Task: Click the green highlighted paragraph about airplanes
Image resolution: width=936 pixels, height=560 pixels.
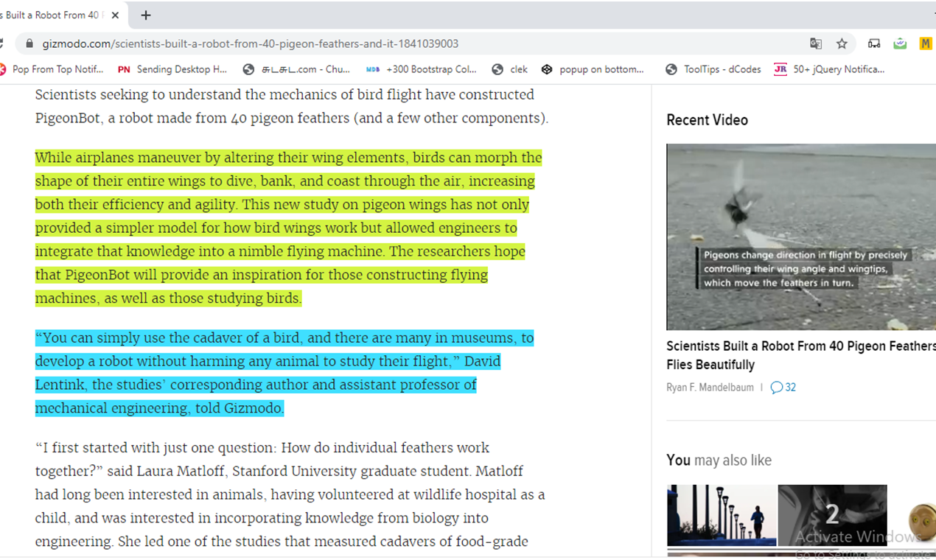Action: click(289, 228)
